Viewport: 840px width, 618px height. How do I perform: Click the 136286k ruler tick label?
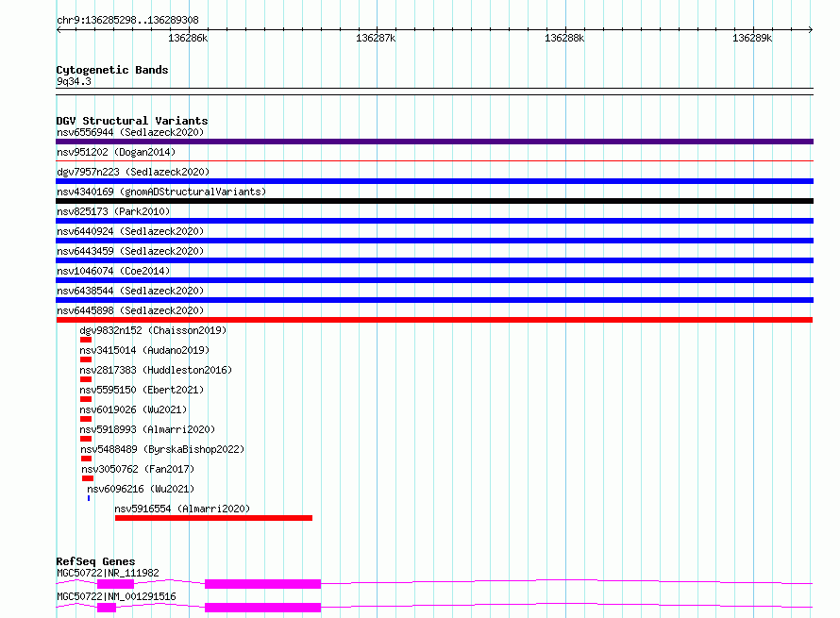(x=188, y=39)
